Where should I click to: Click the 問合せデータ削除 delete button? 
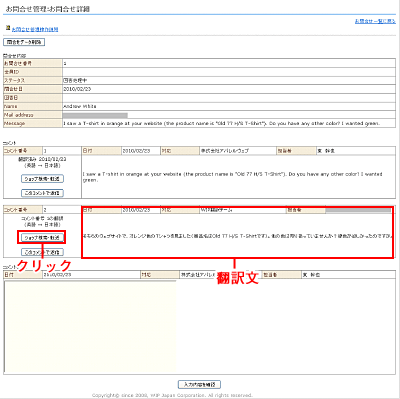pyautogui.click(x=24, y=42)
